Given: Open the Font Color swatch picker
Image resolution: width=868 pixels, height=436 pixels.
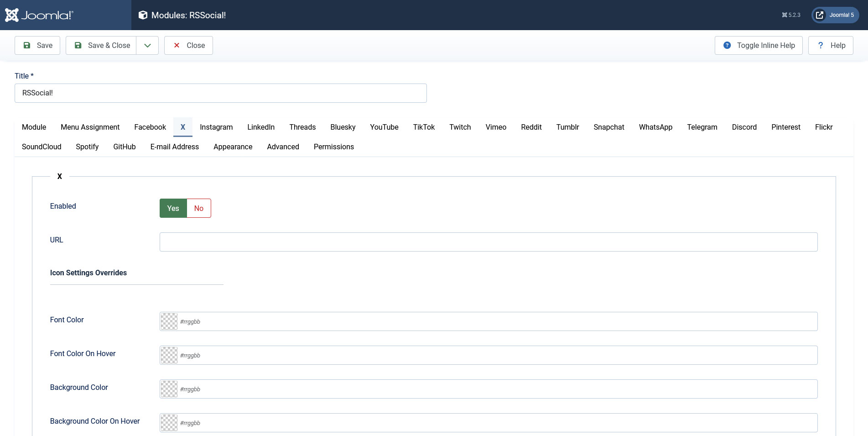Looking at the screenshot, I should point(169,321).
